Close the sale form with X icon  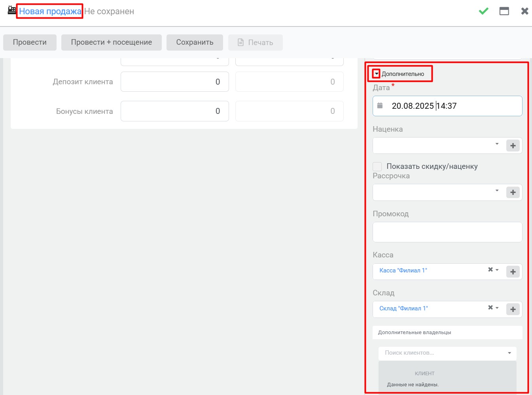pos(524,11)
